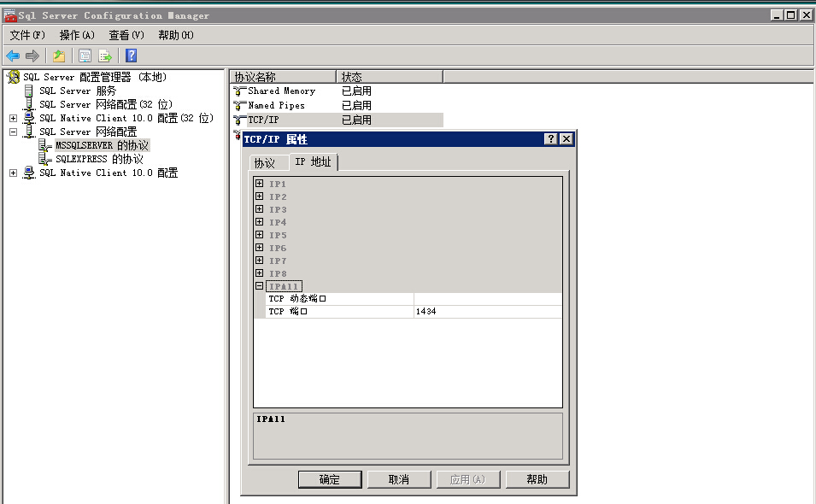The height and width of the screenshot is (504, 816).
Task: Minimize the Configuration Manager window
Action: click(777, 15)
